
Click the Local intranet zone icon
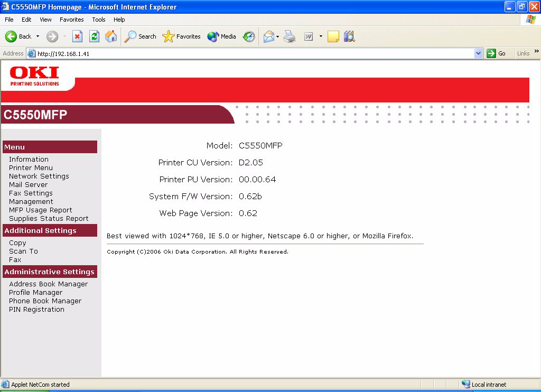point(466,384)
